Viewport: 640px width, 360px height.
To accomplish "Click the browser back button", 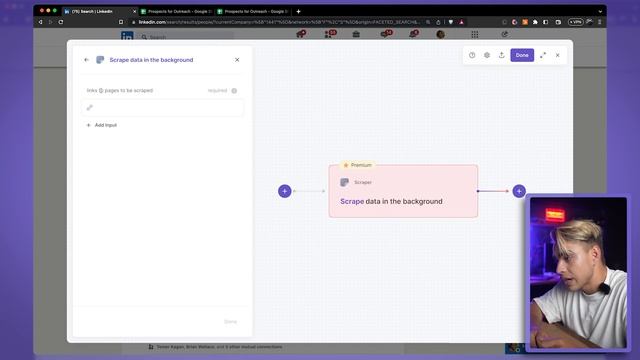I will pos(40,22).
